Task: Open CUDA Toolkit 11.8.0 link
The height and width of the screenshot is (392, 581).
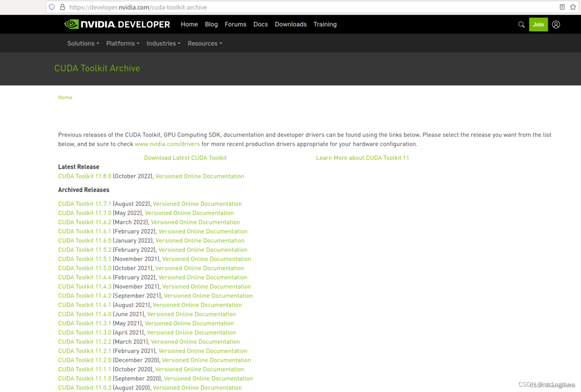Action: 85,176
